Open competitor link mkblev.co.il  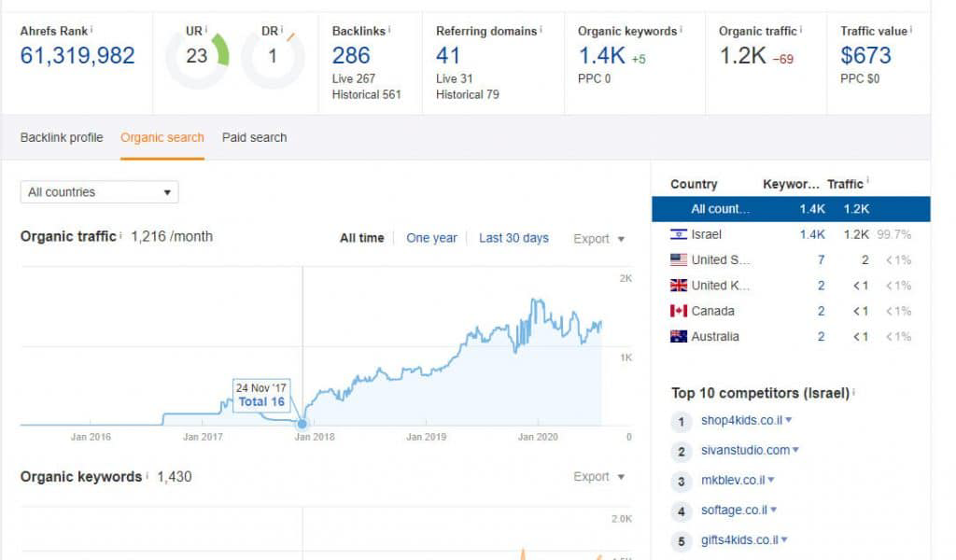[x=733, y=480]
